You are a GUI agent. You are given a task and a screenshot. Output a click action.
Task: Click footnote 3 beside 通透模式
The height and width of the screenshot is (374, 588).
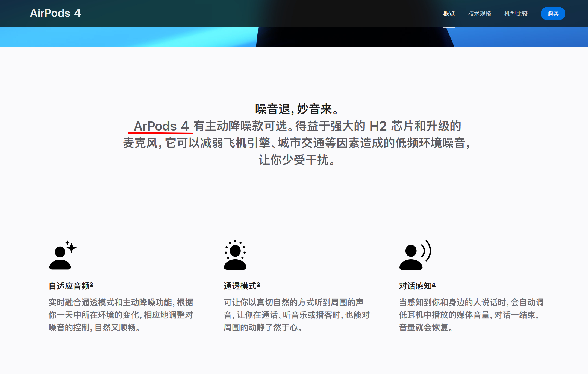(x=258, y=285)
